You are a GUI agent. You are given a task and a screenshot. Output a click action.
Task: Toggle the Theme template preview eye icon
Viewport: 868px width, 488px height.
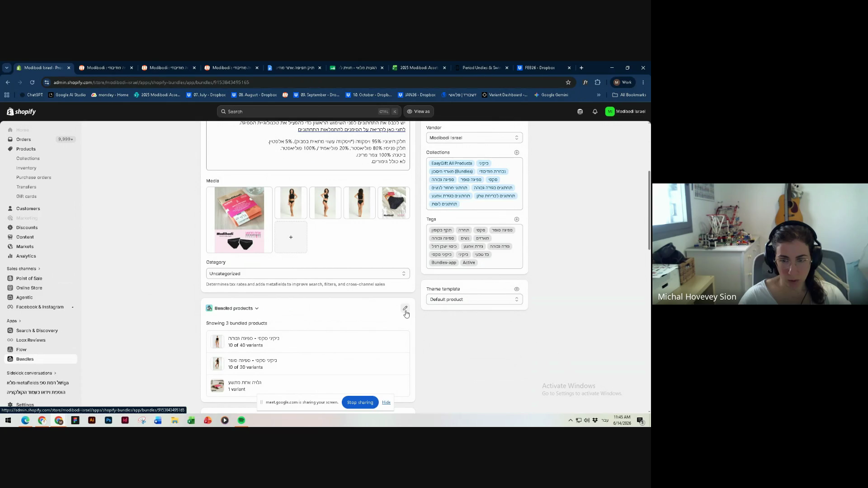(517, 289)
